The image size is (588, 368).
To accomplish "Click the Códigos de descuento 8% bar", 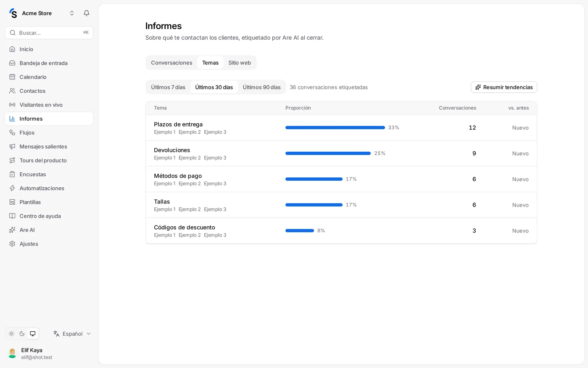I will (x=300, y=231).
